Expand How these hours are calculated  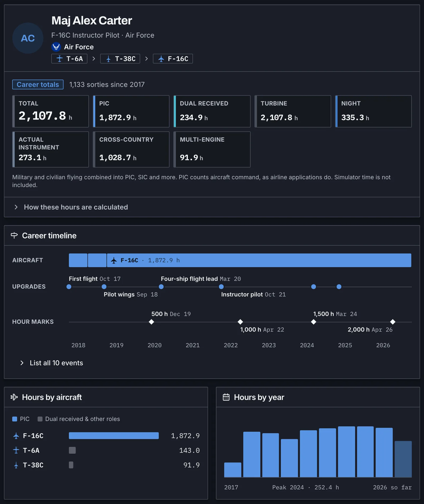tap(212, 207)
